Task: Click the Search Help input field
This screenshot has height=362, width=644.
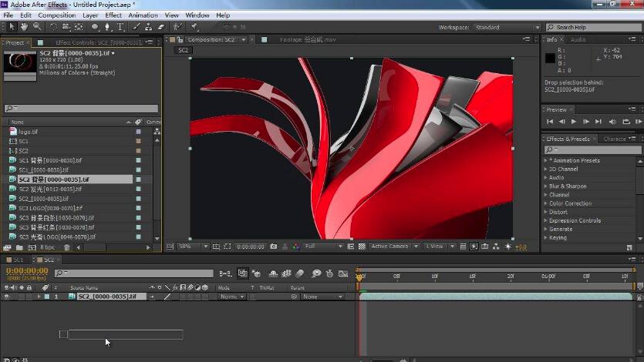Action: coord(594,27)
